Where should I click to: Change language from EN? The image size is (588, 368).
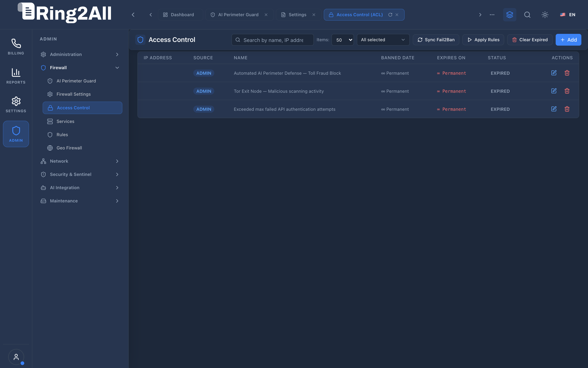568,15
